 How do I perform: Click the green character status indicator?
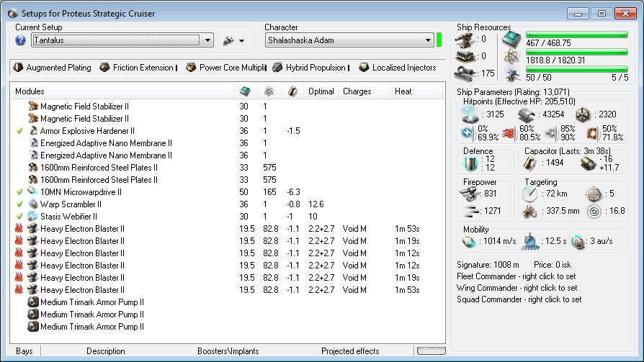coord(439,40)
